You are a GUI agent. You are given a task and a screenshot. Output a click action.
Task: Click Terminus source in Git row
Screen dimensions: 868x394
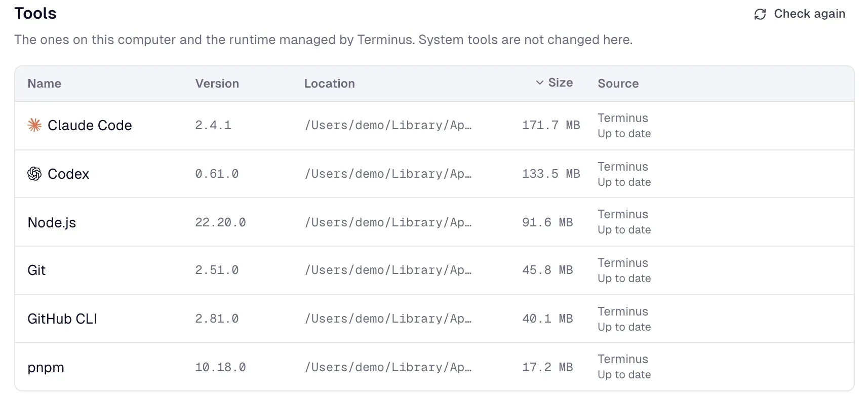pos(623,263)
